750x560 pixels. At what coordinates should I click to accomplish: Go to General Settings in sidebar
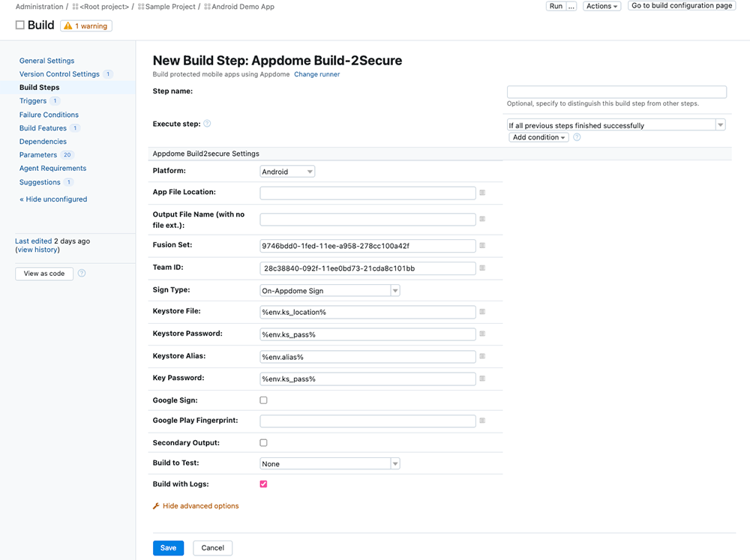[46, 61]
